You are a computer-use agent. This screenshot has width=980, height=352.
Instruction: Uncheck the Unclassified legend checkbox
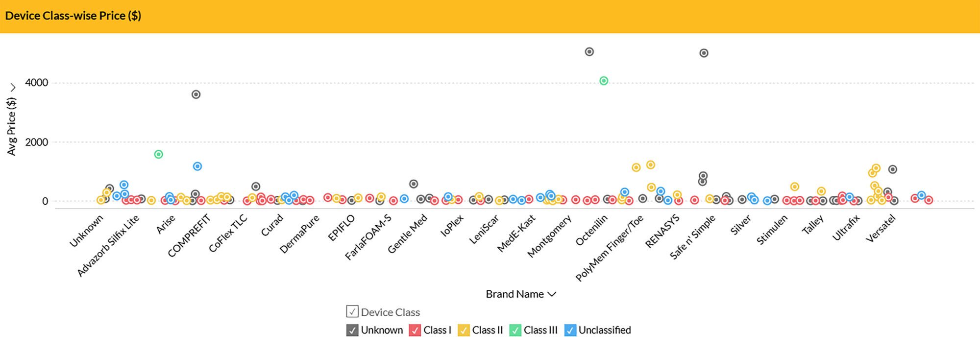tap(570, 330)
